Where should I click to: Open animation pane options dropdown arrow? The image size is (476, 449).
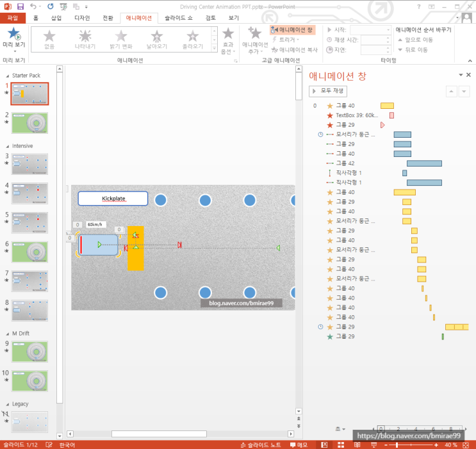point(461,75)
